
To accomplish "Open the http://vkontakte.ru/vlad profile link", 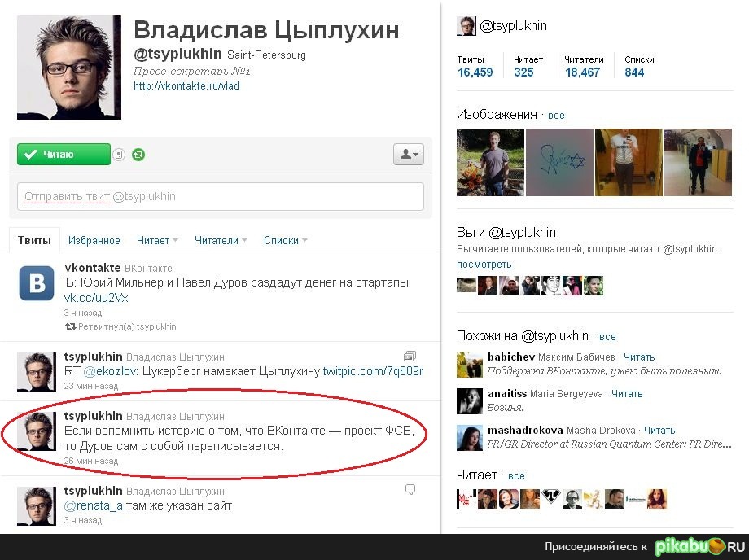I will coord(186,86).
